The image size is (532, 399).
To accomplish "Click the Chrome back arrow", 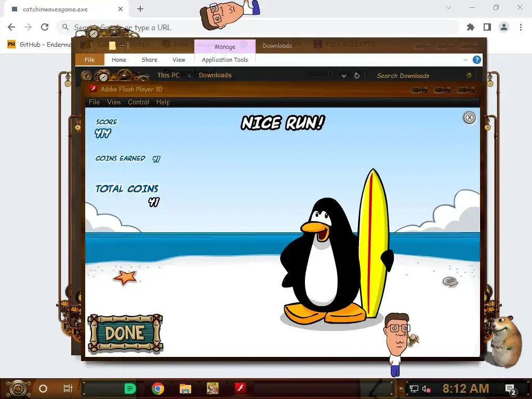I will tap(11, 27).
